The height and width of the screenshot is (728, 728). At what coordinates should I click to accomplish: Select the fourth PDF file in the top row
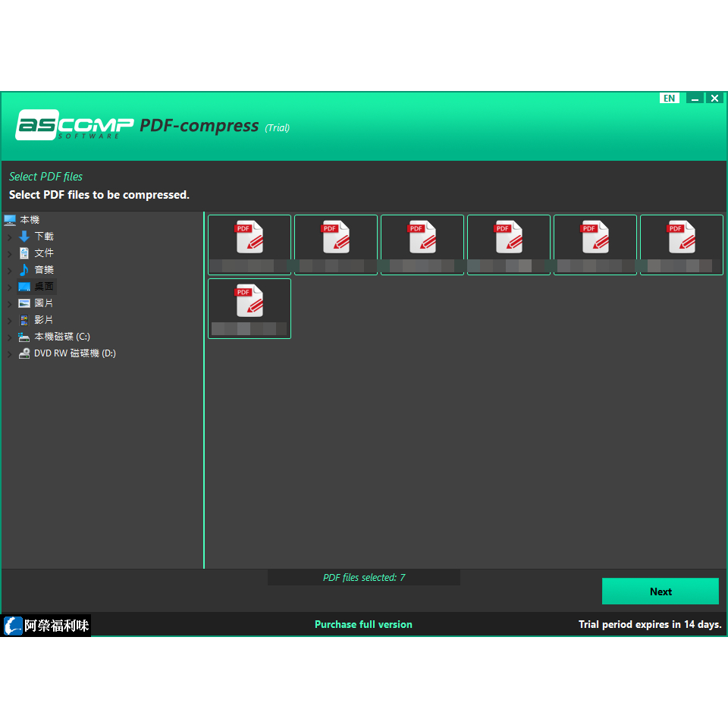point(509,245)
